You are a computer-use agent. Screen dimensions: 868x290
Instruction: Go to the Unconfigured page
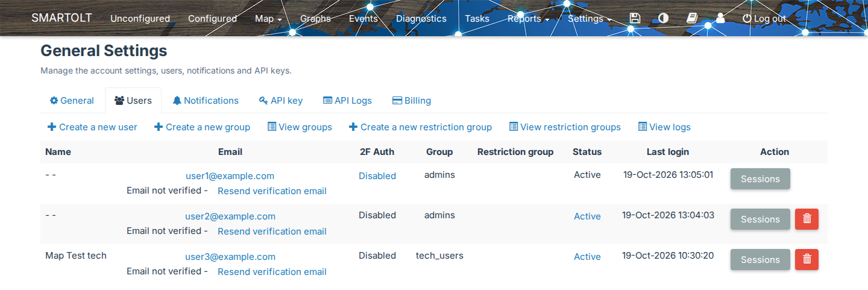(x=140, y=19)
